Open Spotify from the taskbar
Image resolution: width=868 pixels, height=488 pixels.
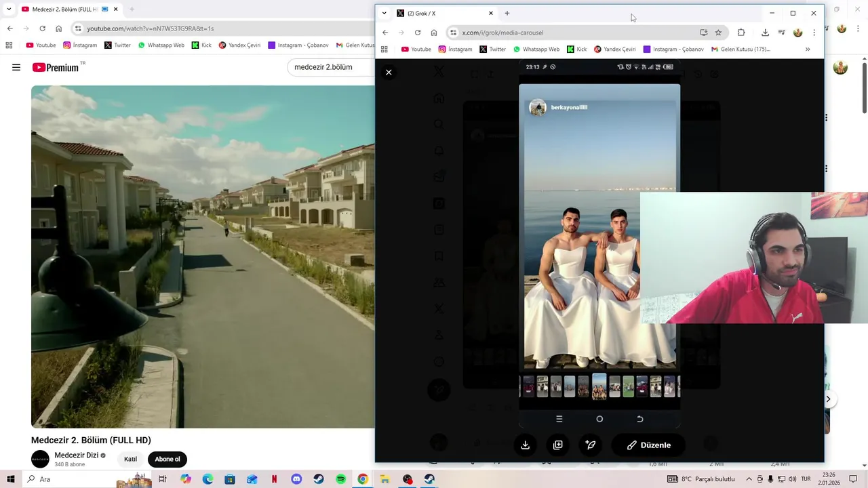coord(340,479)
